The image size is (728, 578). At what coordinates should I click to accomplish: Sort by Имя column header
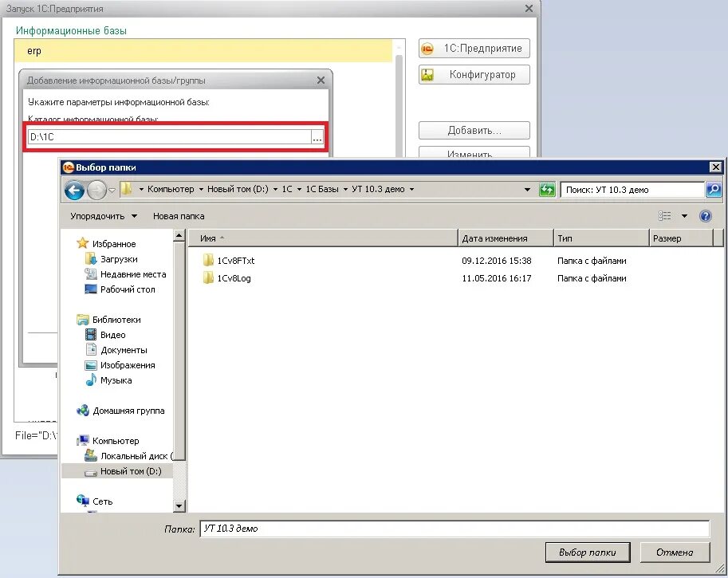click(x=323, y=238)
